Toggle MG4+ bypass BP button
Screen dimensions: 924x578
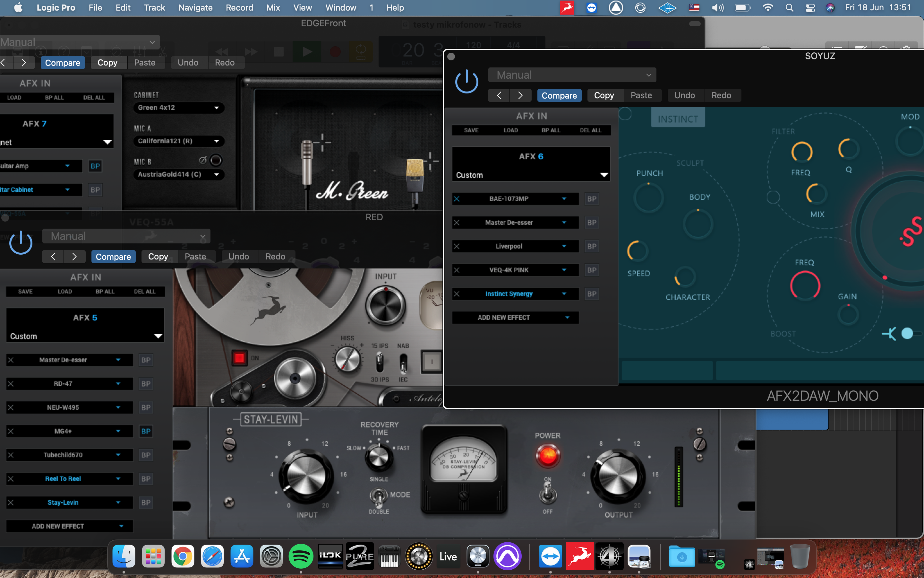coord(146,431)
